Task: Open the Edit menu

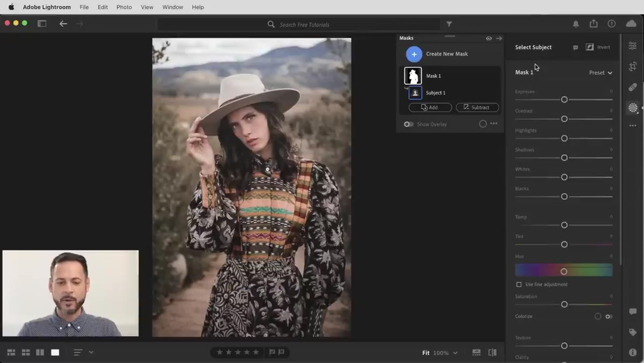Action: pyautogui.click(x=103, y=7)
